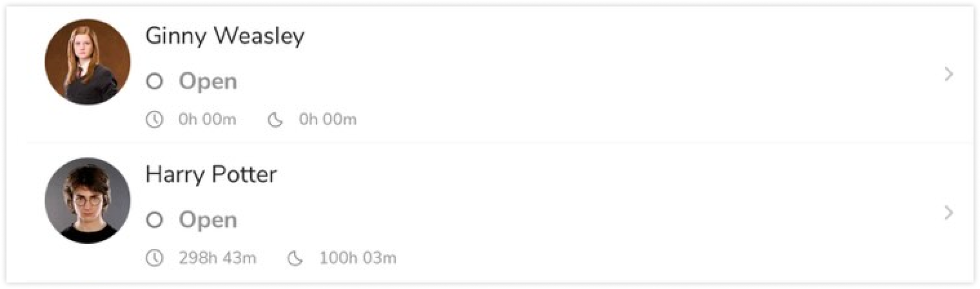Viewport: 980px width, 289px height.
Task: Select Ginny's 0h 00m value beside the moon
Action: [328, 120]
